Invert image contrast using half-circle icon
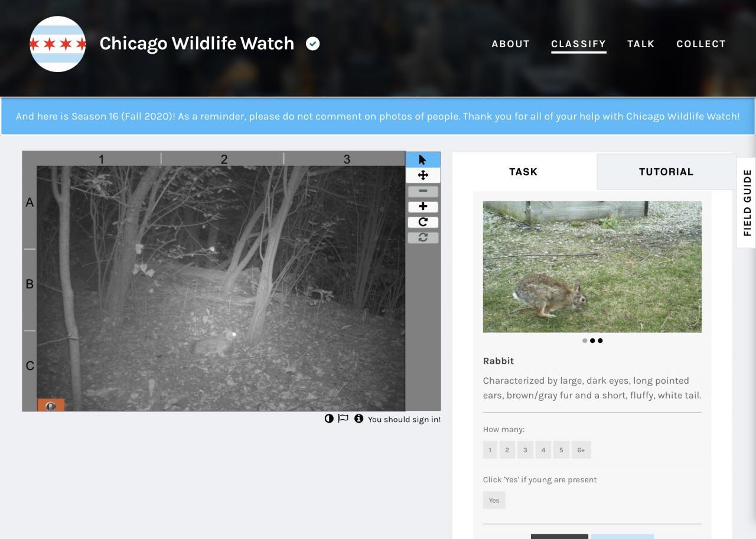 [329, 419]
